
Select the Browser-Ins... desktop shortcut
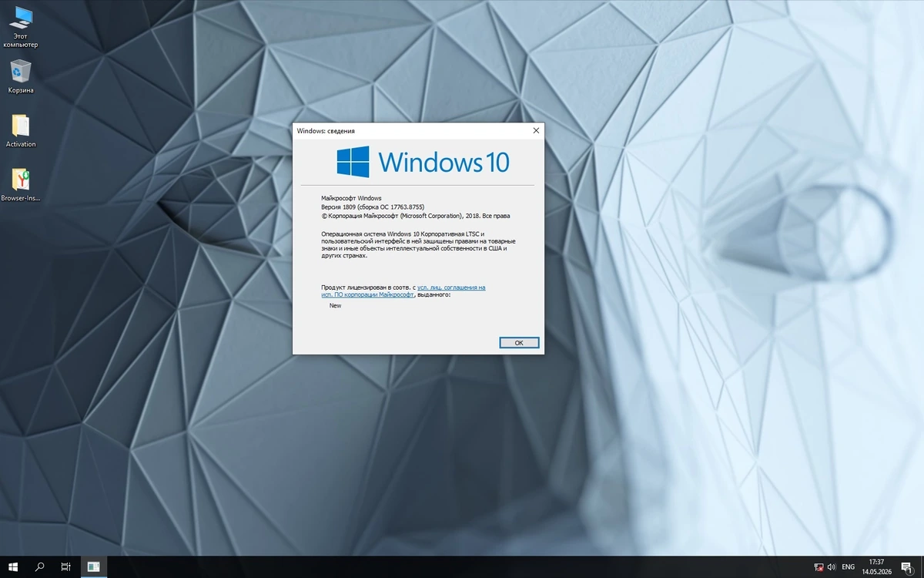coord(21,185)
